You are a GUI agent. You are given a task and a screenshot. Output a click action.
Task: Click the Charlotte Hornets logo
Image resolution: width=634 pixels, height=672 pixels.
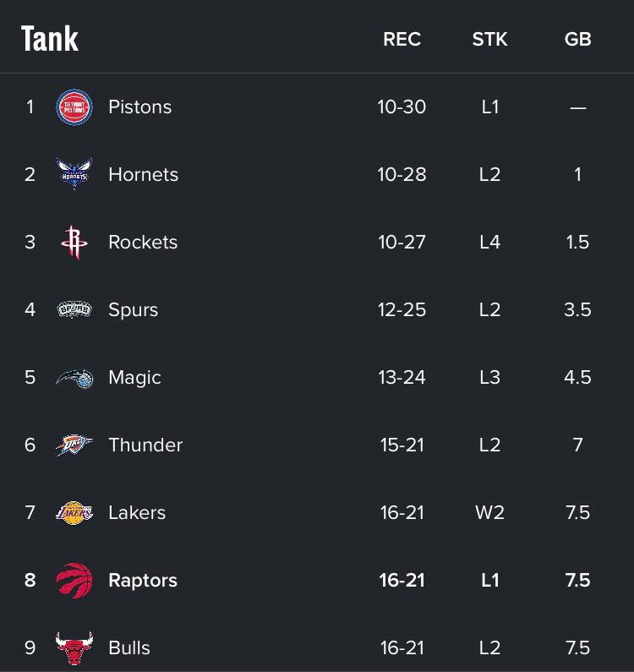74,175
